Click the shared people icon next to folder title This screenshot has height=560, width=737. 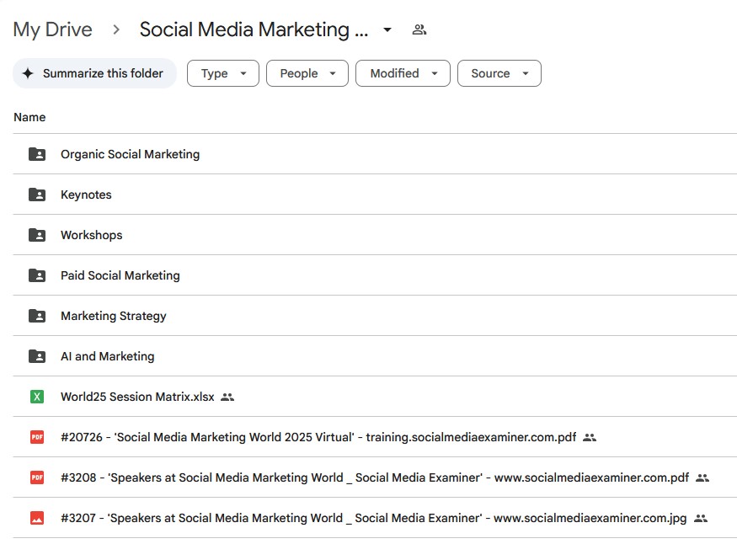click(419, 29)
